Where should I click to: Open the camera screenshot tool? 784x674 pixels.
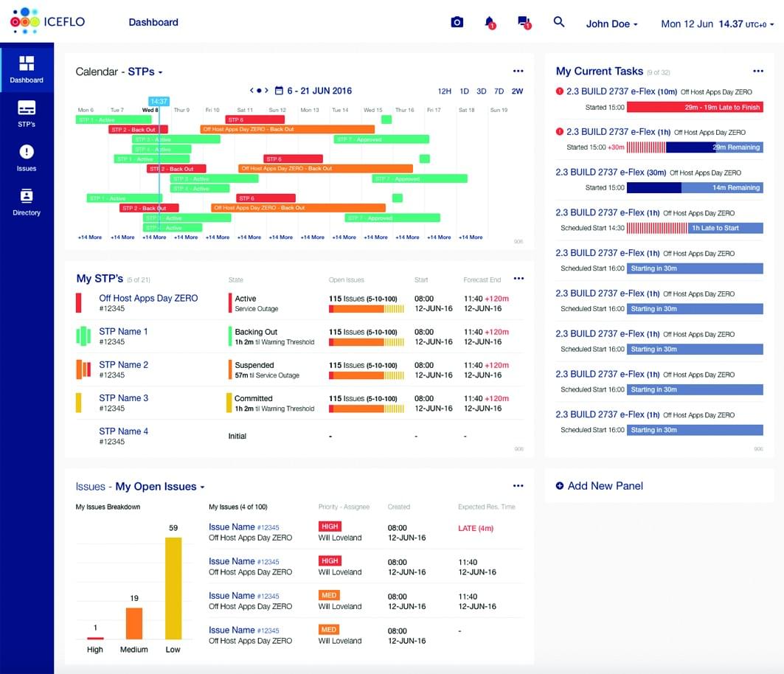pyautogui.click(x=457, y=22)
